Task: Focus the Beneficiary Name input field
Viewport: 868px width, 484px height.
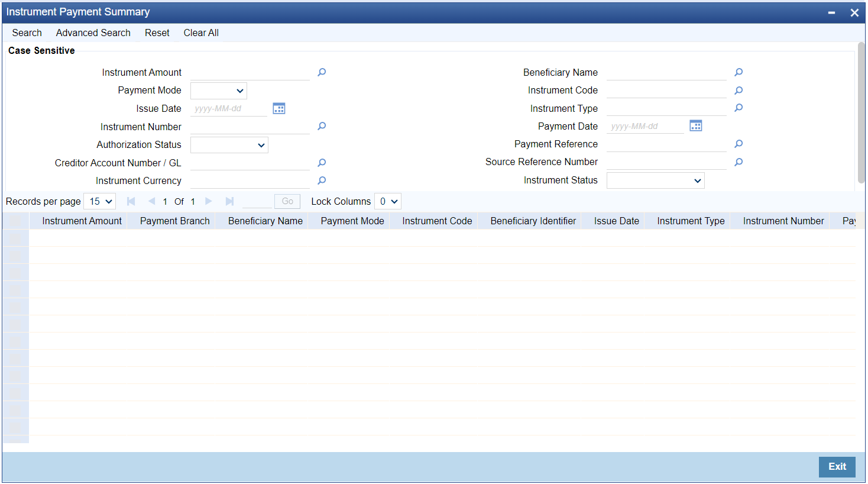Action: (666, 72)
